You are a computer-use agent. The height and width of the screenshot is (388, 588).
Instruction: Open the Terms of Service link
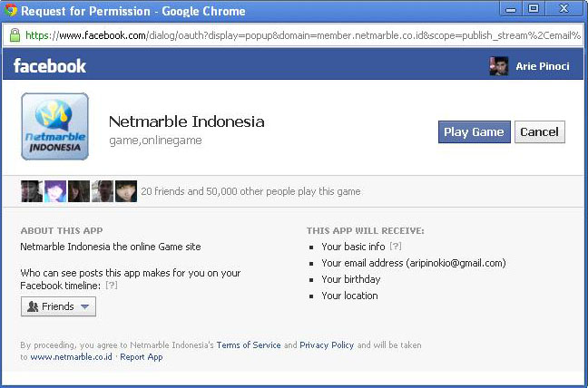pos(249,344)
